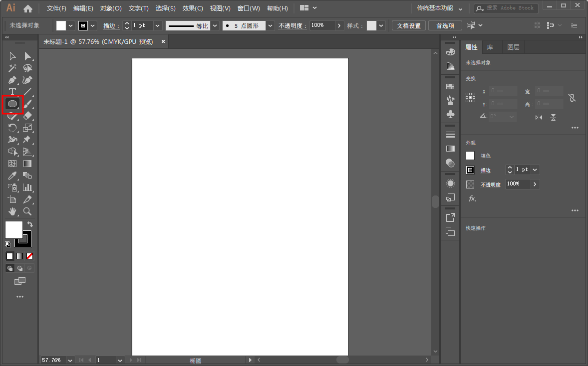Expand opacity slider arrow in control bar

coord(339,25)
